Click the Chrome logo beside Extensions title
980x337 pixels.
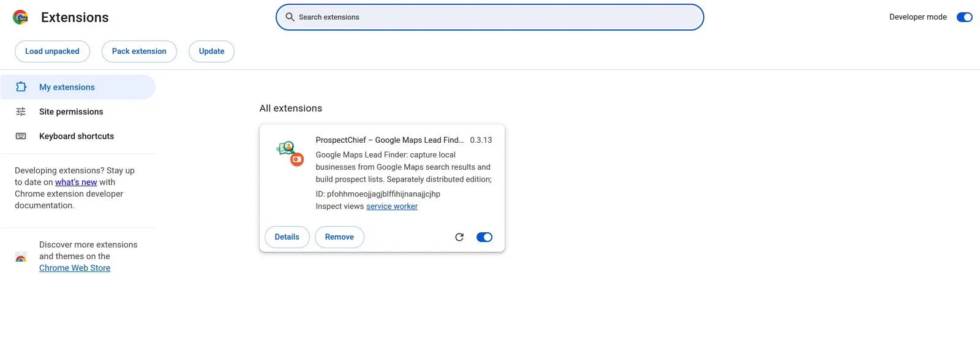(21, 17)
